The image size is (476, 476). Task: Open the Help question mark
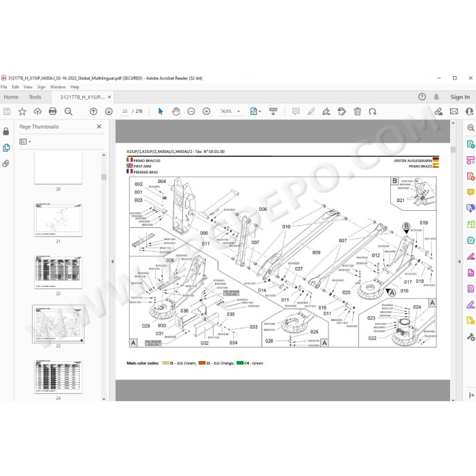(422, 97)
